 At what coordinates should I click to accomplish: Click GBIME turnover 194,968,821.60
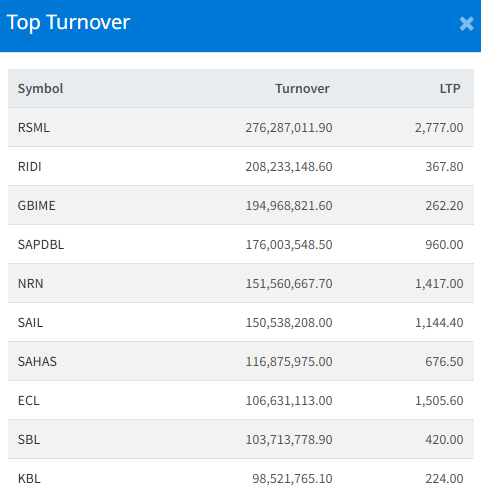coord(289,206)
